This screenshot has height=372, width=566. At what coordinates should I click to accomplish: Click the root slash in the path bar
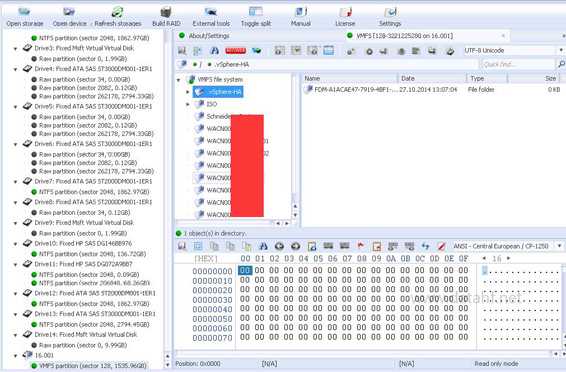pos(200,65)
